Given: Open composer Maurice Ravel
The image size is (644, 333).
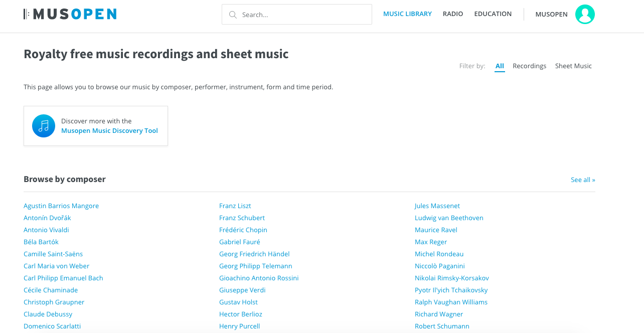Looking at the screenshot, I should [x=436, y=230].
